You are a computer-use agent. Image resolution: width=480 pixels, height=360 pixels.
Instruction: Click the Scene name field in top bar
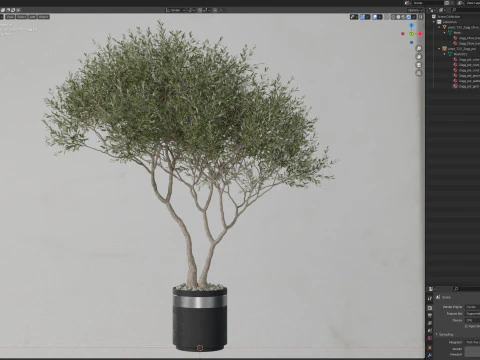[x=429, y=3]
